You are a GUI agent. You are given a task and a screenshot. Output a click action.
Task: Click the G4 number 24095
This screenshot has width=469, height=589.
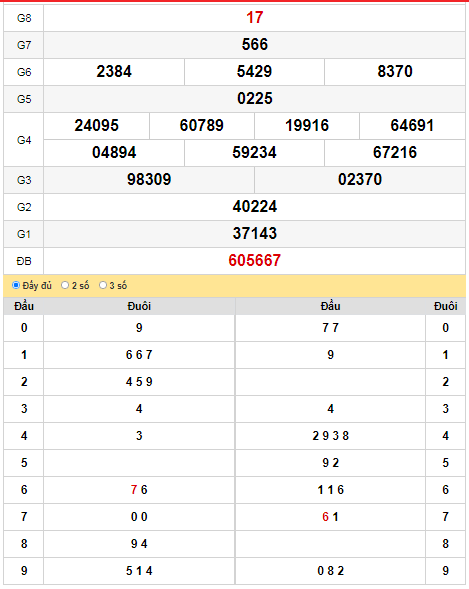pos(97,126)
